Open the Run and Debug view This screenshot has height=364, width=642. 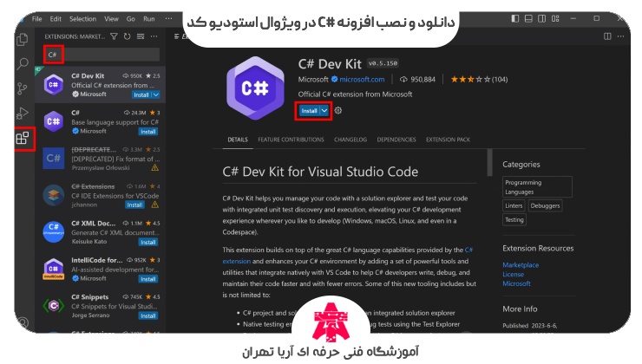coord(22,113)
